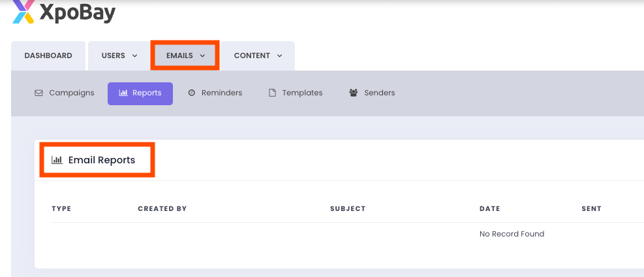644x277 pixels.
Task: Expand the Users dropdown chevron
Action: [x=135, y=56]
